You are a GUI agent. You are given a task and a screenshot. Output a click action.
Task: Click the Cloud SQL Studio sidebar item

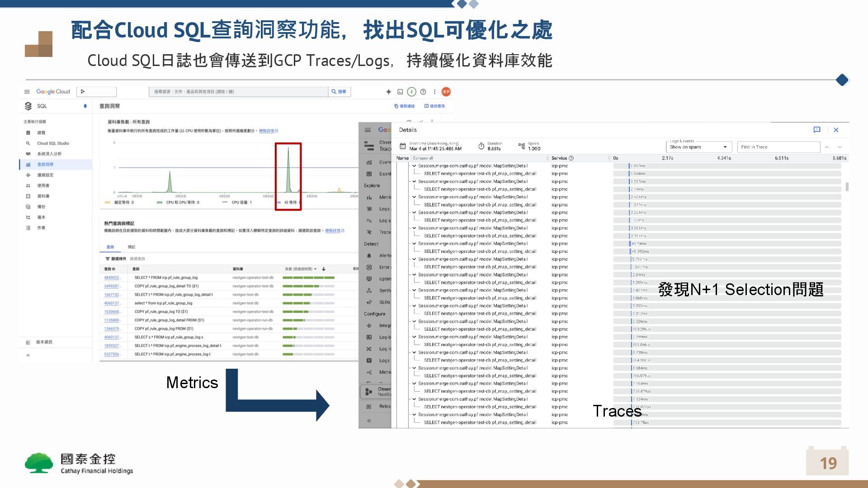[53, 143]
